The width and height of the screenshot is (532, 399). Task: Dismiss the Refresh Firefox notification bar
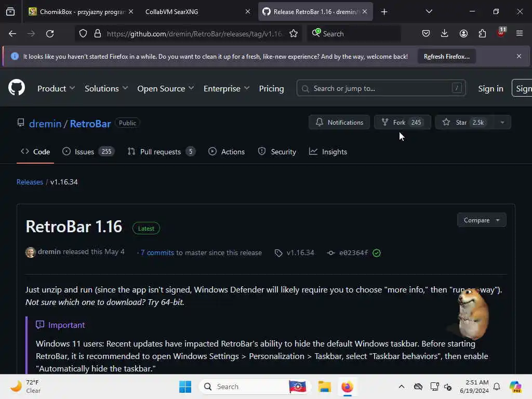point(519,56)
